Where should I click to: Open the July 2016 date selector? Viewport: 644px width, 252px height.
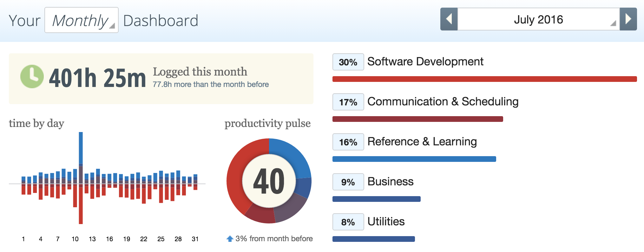(538, 19)
